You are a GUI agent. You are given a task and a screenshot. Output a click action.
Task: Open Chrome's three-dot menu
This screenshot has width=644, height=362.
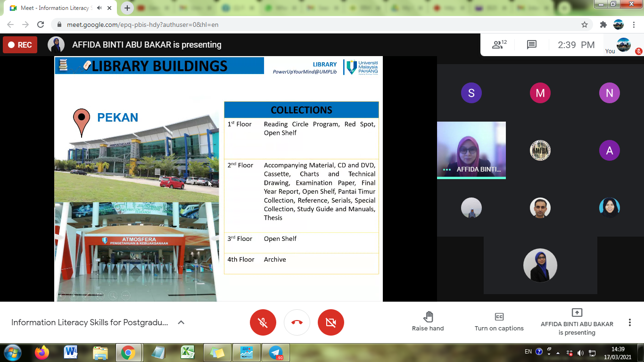pos(634,25)
